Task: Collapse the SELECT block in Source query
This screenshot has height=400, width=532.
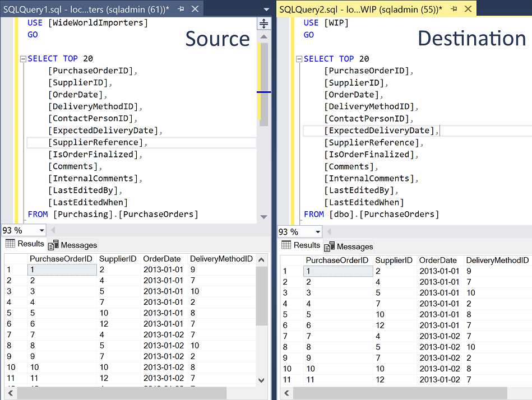Action: [x=23, y=59]
